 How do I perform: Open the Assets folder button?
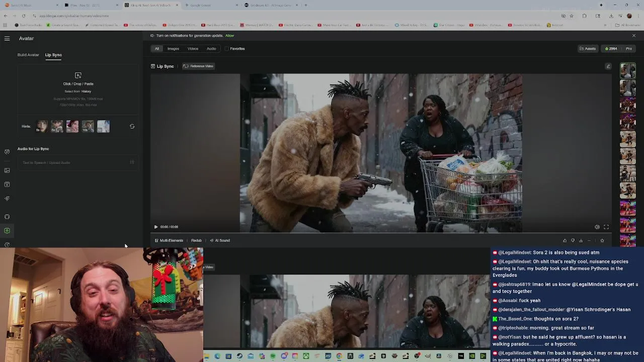pos(588,49)
